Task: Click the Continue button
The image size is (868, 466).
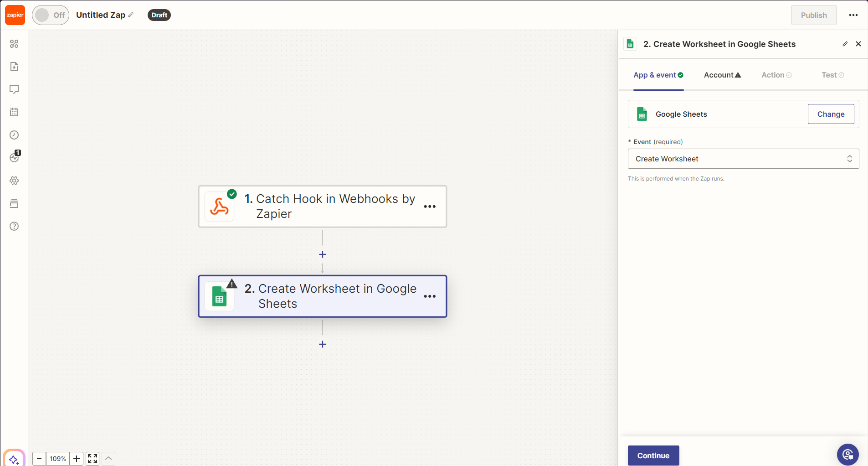Action: (x=652, y=455)
